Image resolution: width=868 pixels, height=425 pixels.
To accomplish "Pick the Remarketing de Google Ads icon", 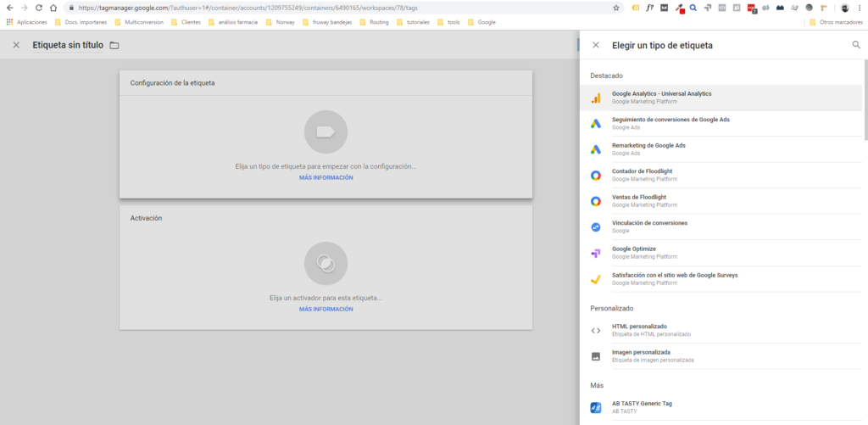I will click(596, 149).
